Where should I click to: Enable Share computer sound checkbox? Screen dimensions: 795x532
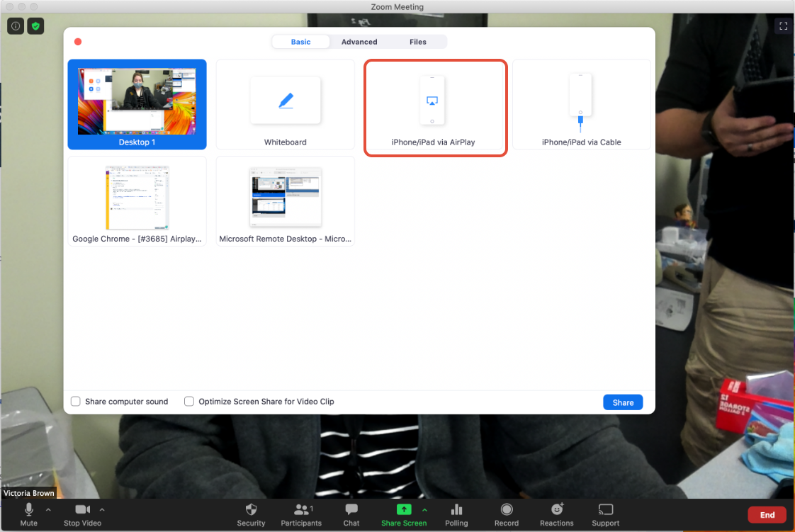click(x=76, y=401)
